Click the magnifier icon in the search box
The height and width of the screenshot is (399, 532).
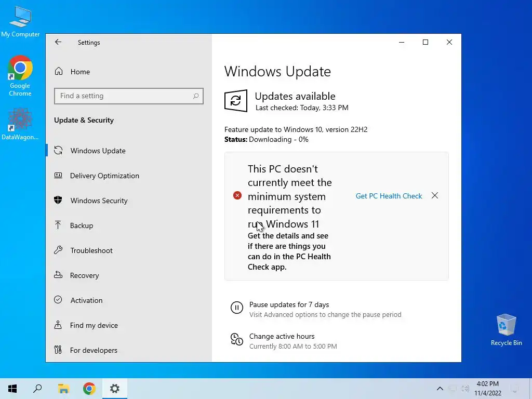[x=196, y=96]
